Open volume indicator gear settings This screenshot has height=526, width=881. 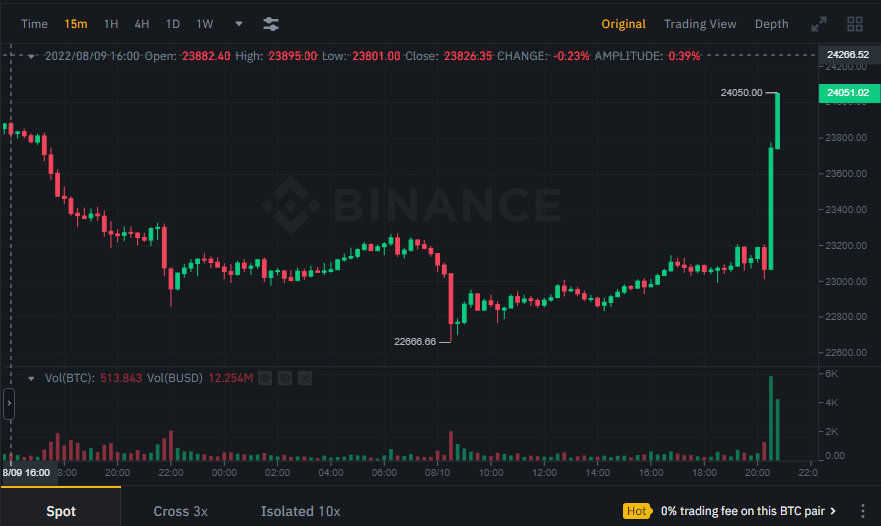point(285,378)
